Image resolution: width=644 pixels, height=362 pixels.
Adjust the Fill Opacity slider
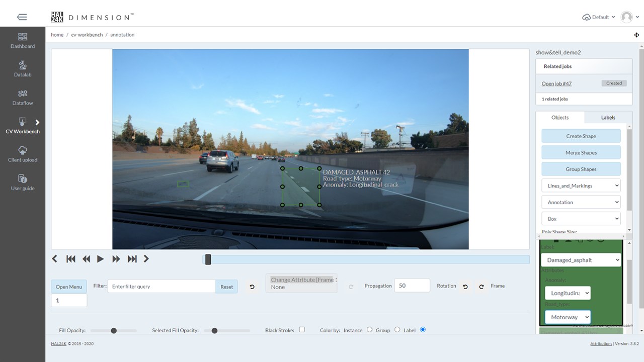click(x=114, y=330)
